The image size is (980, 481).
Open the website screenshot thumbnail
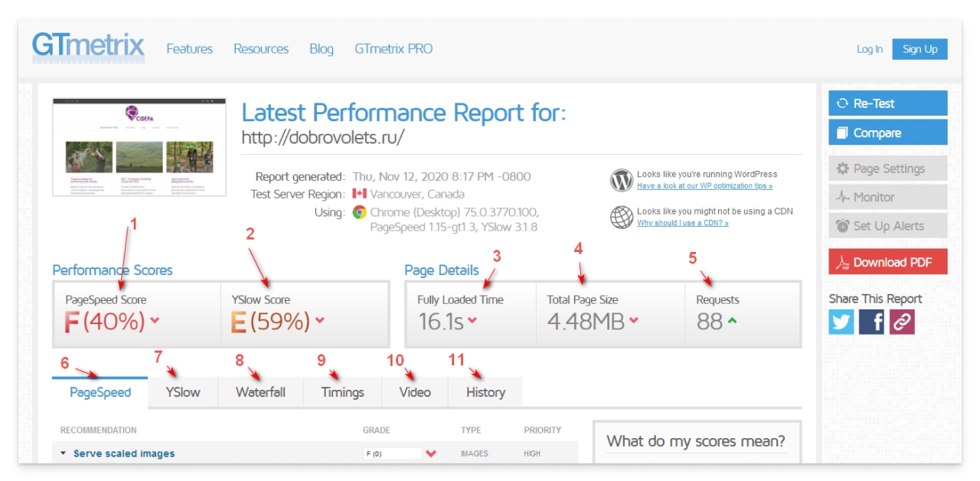click(139, 146)
